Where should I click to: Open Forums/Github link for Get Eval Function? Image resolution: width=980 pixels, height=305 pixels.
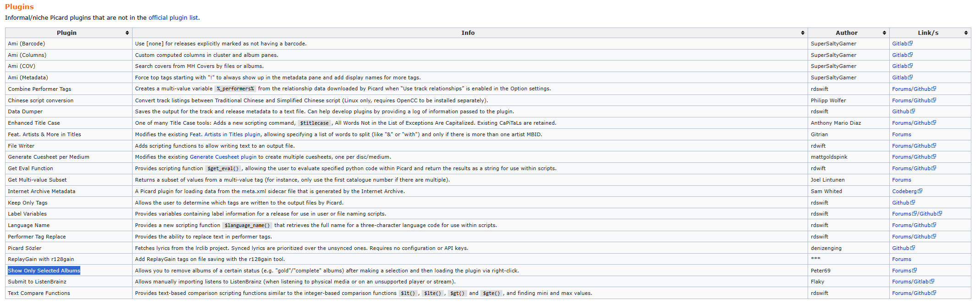pyautogui.click(x=914, y=168)
